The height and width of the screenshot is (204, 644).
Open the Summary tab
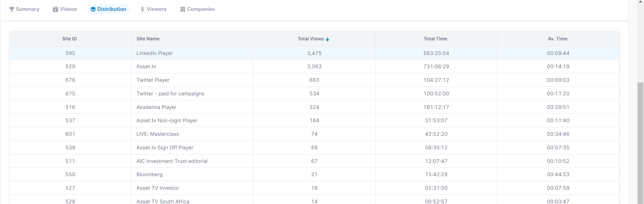(24, 9)
